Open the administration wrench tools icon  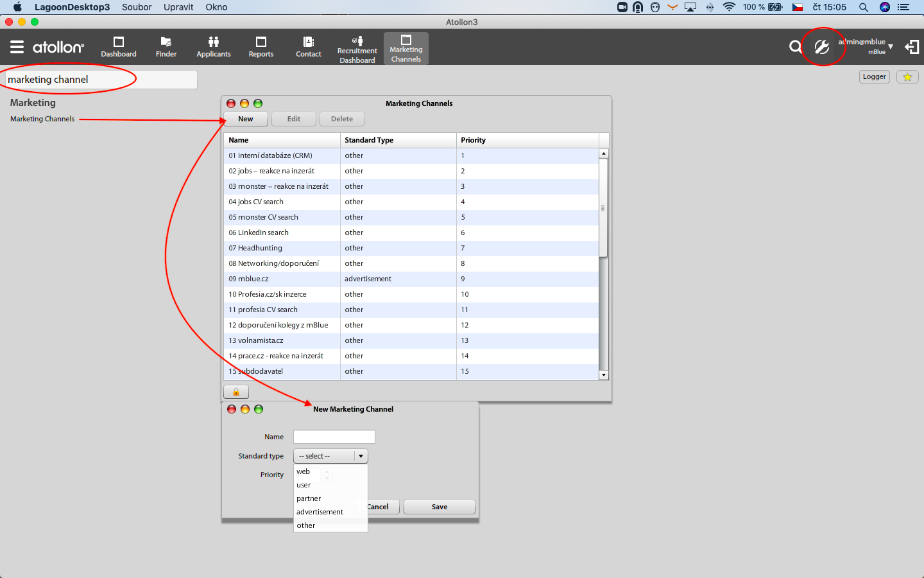pos(822,46)
